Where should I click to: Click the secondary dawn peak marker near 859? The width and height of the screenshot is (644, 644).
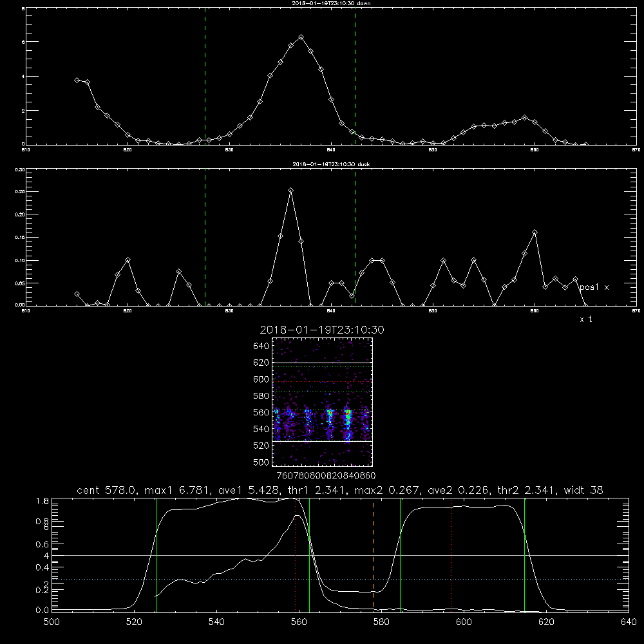coord(524,117)
